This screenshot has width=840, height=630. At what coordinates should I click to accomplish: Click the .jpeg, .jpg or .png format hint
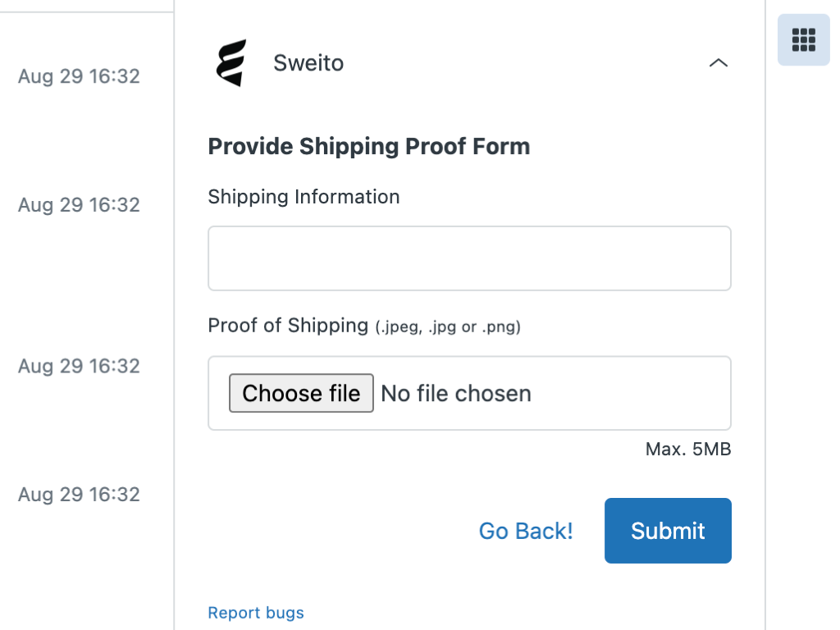coord(448,327)
